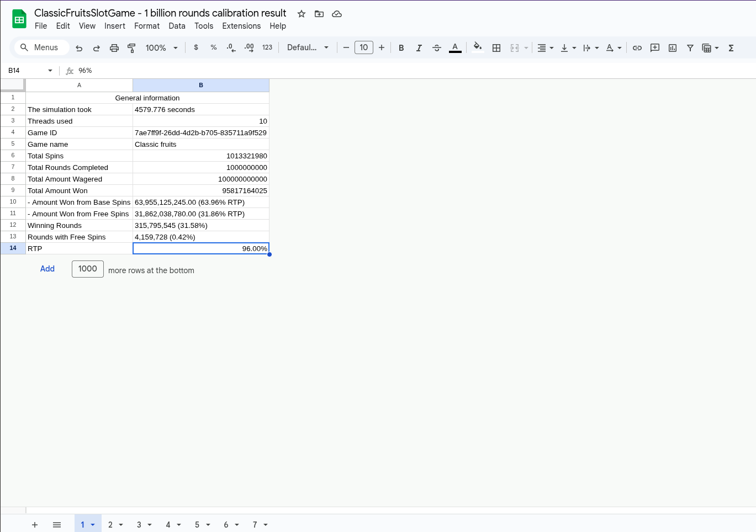The image size is (756, 532).
Task: Open text wrapping dropdown
Action: pyautogui.click(x=590, y=48)
